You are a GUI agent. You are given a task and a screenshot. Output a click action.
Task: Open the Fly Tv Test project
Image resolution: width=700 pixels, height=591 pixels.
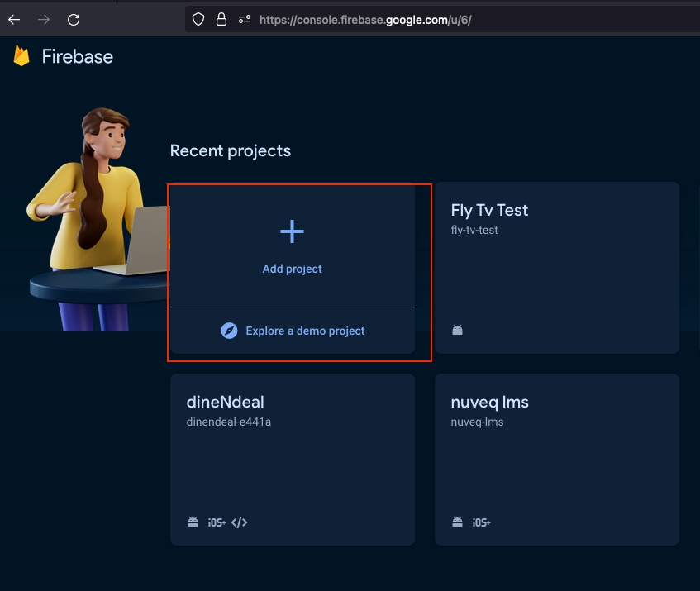coord(489,210)
